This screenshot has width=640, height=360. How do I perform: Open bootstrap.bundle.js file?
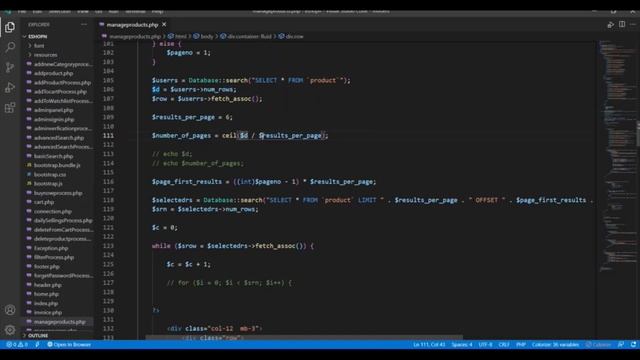[x=57, y=165]
